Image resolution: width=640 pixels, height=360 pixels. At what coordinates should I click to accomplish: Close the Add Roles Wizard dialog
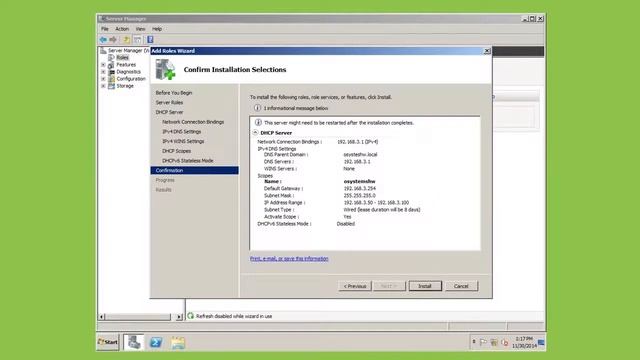(x=487, y=51)
